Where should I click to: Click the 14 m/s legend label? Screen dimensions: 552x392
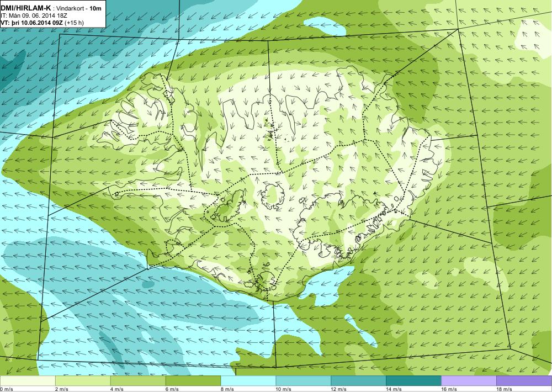[394, 389]
